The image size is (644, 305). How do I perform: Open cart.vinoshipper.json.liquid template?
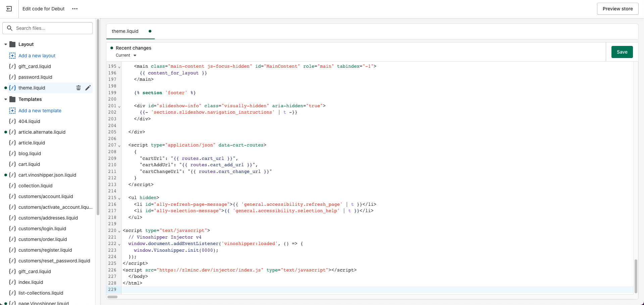click(x=47, y=175)
